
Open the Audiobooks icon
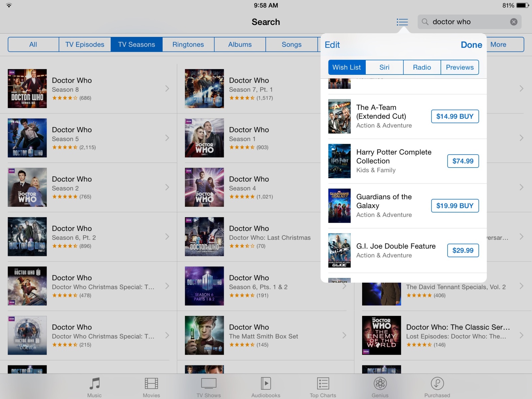[x=266, y=383]
